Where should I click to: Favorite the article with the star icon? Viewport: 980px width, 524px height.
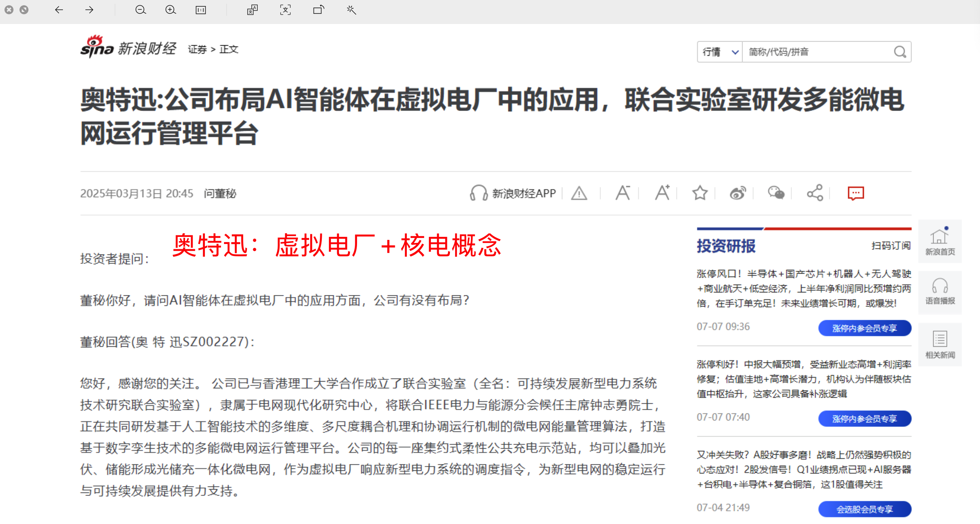(x=700, y=193)
